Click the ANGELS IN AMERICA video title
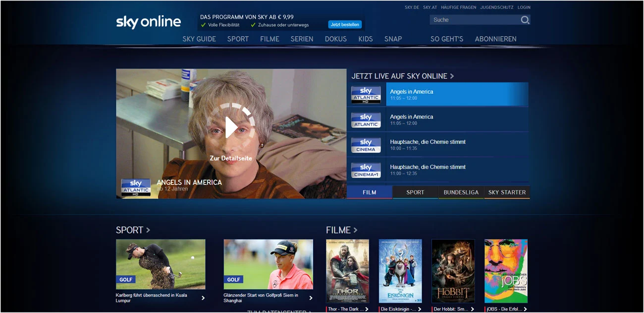 pos(189,183)
